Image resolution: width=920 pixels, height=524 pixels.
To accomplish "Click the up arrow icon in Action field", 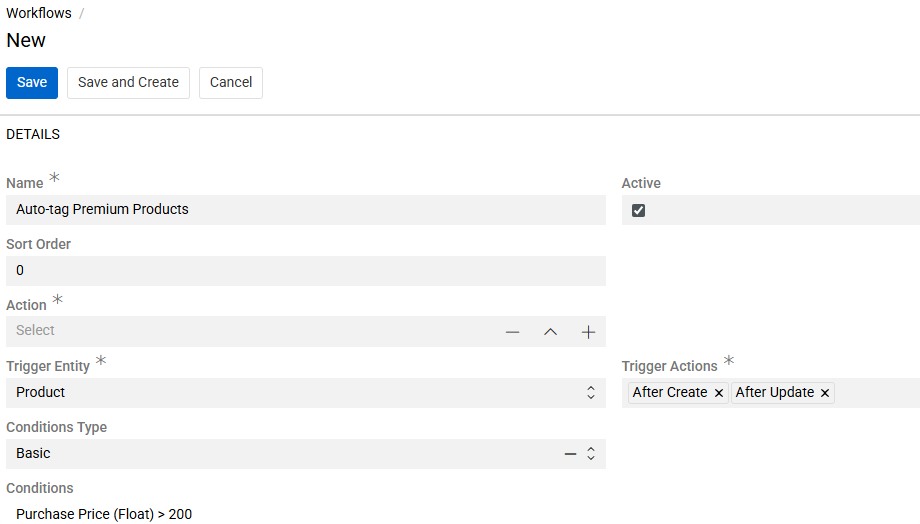I will pyautogui.click(x=550, y=332).
